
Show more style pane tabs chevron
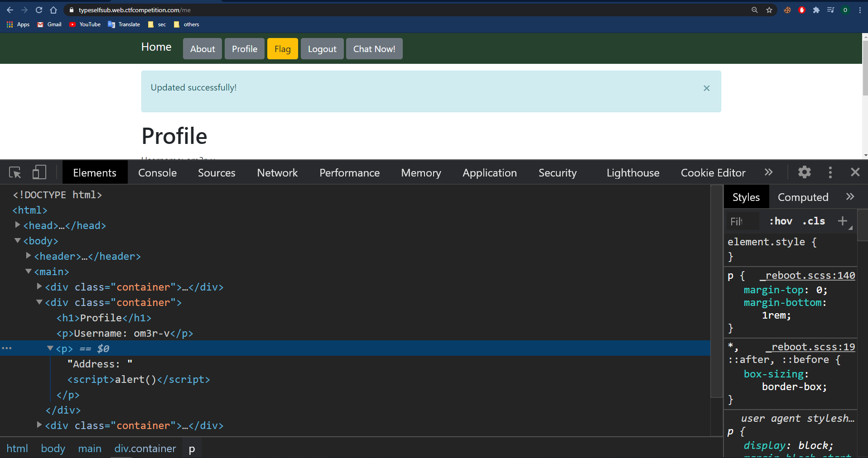click(x=850, y=196)
